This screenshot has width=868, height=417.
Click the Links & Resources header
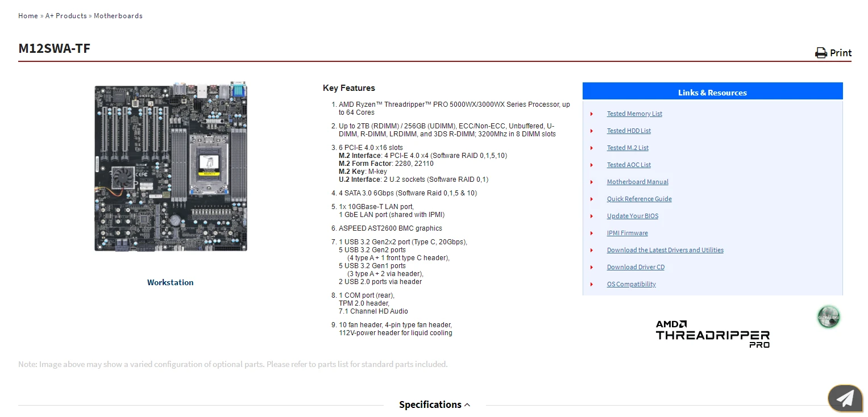click(x=712, y=93)
